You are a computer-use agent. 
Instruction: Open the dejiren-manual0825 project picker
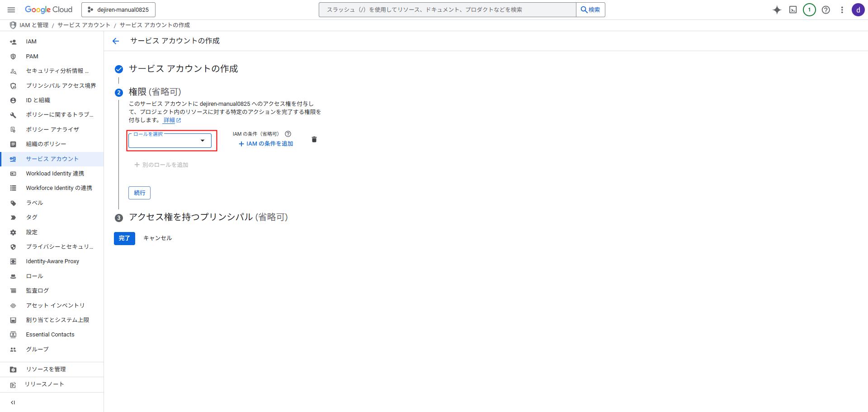tap(118, 9)
